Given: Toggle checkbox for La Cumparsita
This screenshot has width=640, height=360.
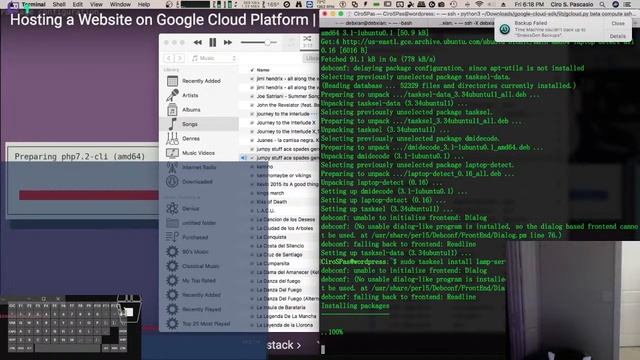Looking at the screenshot, I should point(252,264).
